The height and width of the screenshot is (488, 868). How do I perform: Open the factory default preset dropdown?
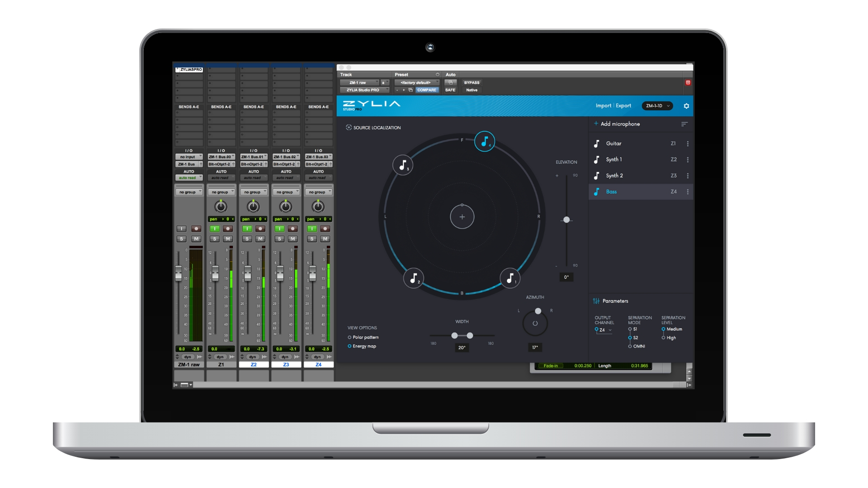tap(417, 83)
